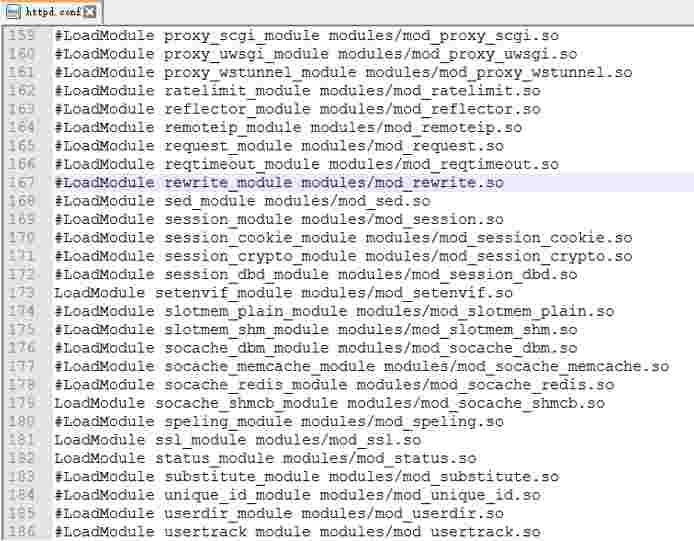The image size is (694, 541).
Task: Click the session_cookie_module line
Action: tap(343, 238)
